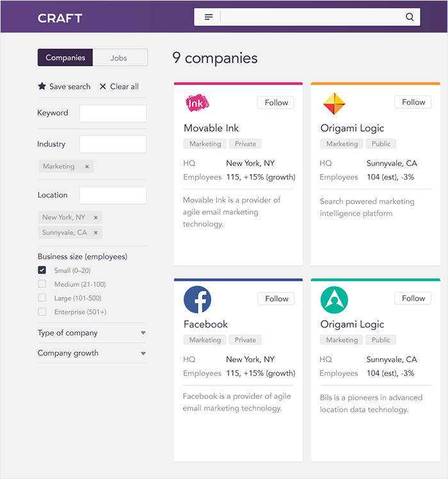
Task: Remove the Sunnyvale, CA location tag
Action: pyautogui.click(x=96, y=233)
